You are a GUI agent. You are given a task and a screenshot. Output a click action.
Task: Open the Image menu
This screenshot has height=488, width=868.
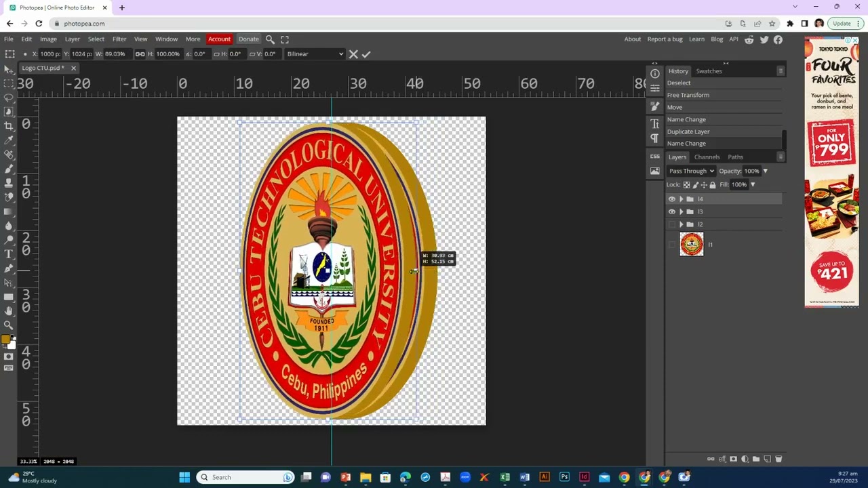48,39
